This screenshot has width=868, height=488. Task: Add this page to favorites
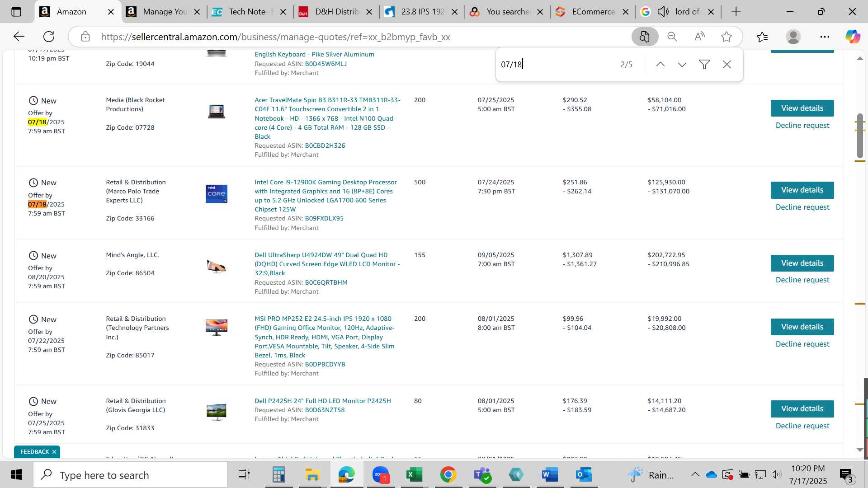click(x=726, y=37)
